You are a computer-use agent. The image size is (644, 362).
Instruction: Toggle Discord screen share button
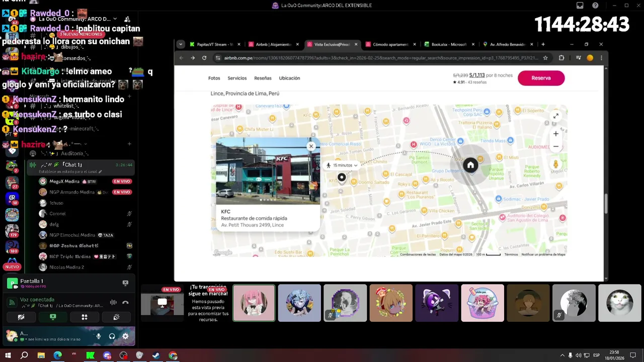(53, 317)
